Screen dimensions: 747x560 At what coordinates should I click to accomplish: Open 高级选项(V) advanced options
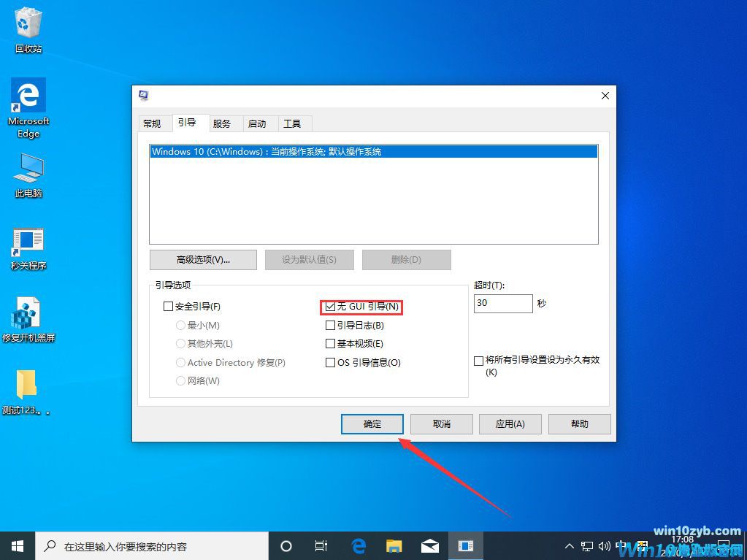pos(202,259)
